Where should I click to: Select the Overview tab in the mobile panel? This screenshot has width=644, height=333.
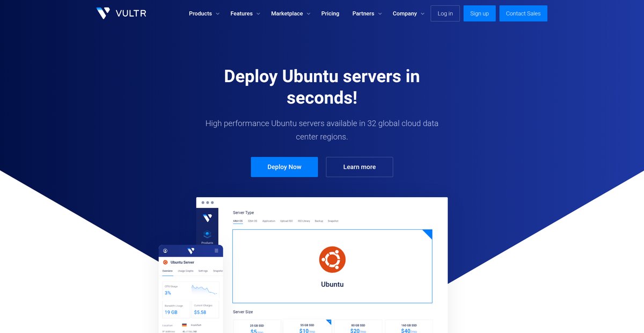tap(167, 271)
